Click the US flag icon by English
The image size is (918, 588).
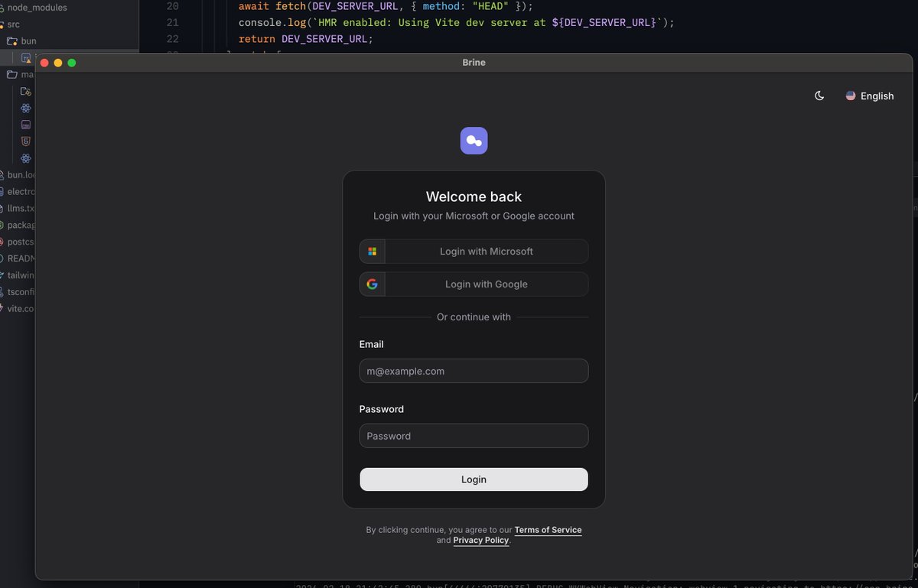pyautogui.click(x=851, y=96)
